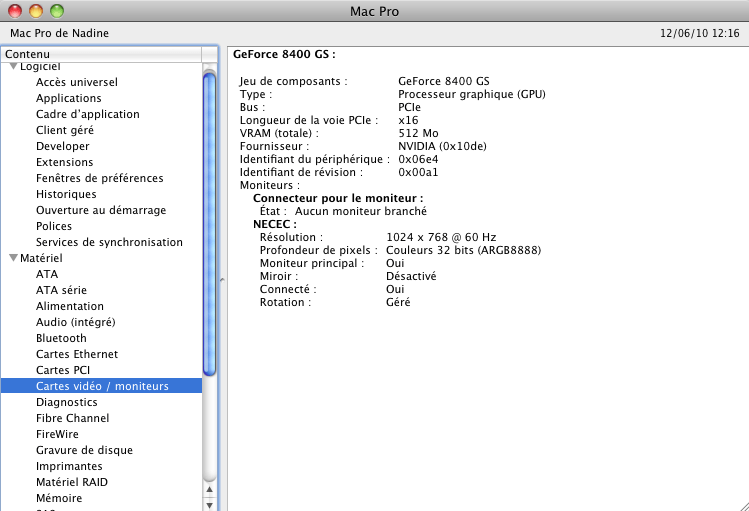
Task: Click the scrollbar up arrow
Action: pos(209,489)
